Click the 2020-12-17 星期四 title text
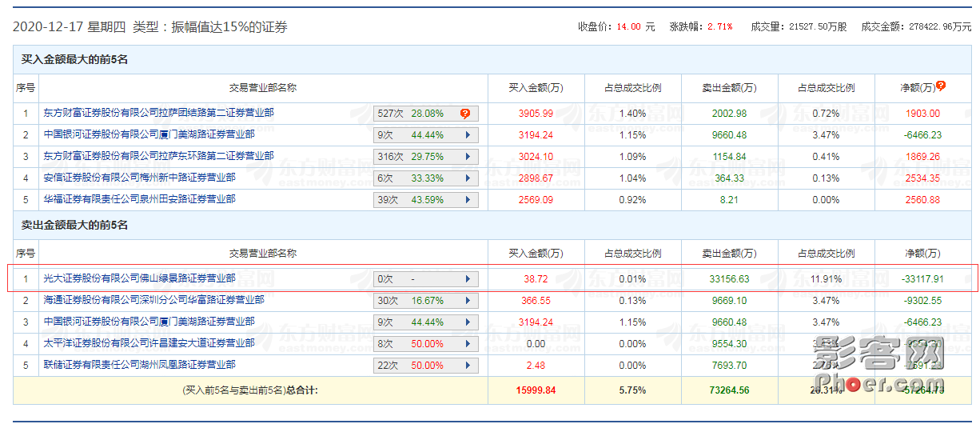 [69, 26]
